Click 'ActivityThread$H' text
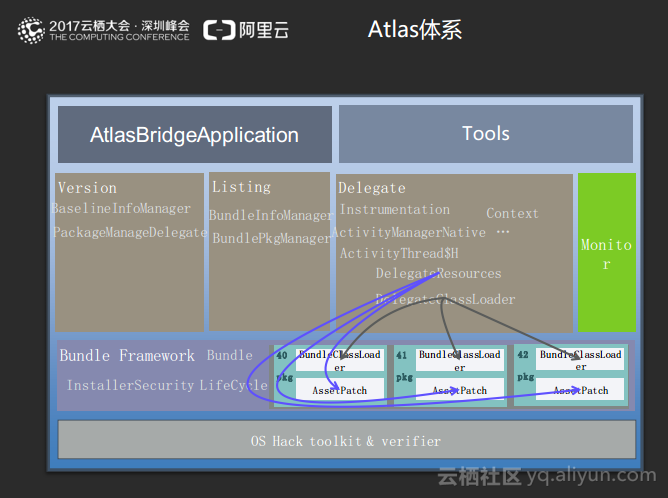 (399, 253)
